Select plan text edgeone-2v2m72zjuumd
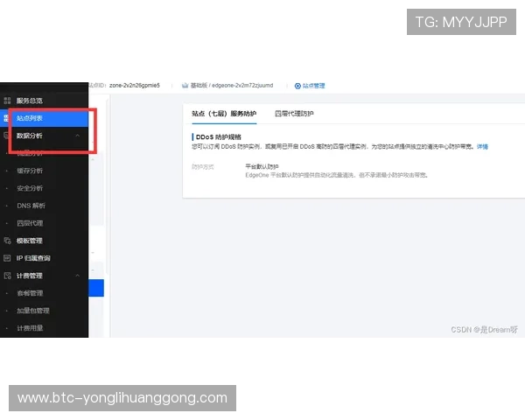The height and width of the screenshot is (420, 525). pyautogui.click(x=242, y=86)
